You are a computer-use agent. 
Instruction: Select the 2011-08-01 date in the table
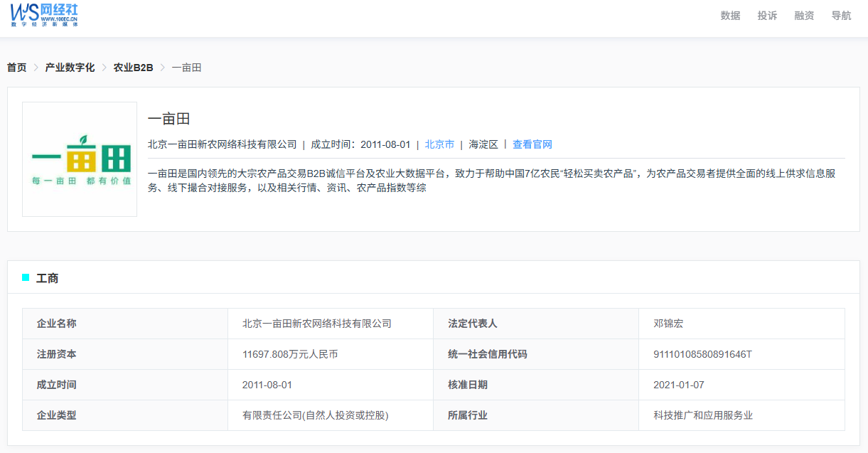tap(267, 385)
